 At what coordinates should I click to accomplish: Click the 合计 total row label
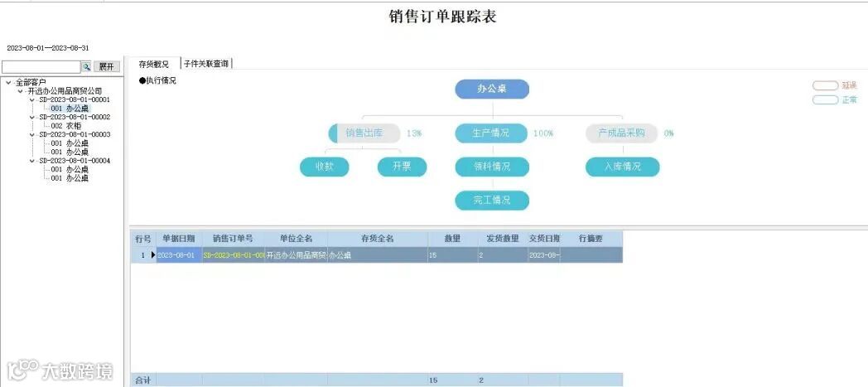pyautogui.click(x=142, y=380)
